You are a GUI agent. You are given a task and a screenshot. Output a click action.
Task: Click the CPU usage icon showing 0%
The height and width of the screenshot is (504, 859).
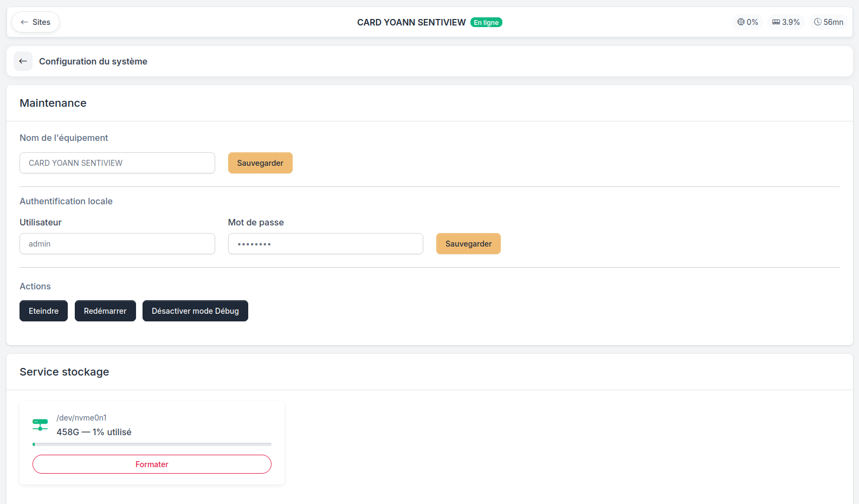(740, 22)
